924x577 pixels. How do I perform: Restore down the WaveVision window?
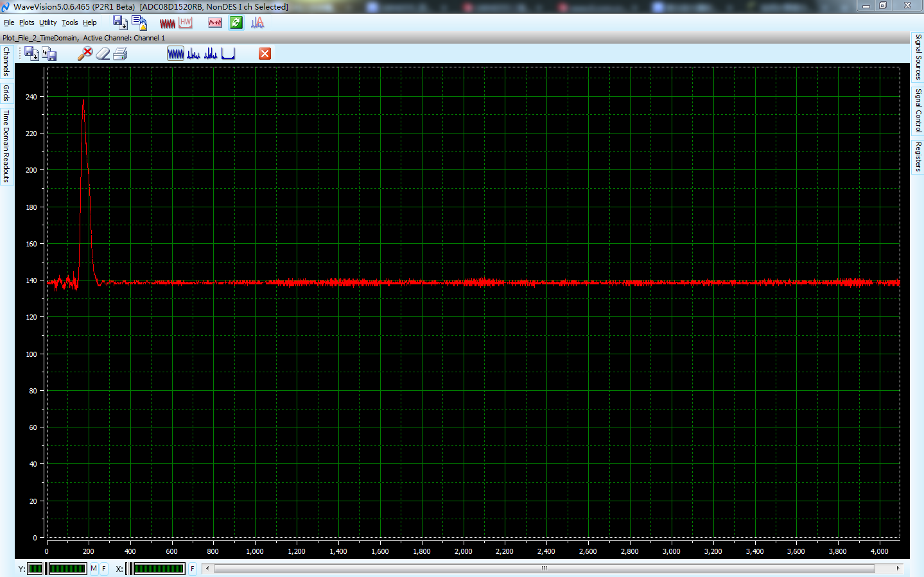883,6
